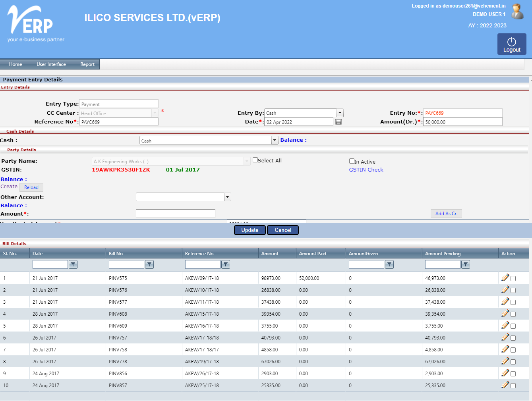This screenshot has height=401, width=532.
Task: Edit bill PINV758 with pencil icon
Action: [x=505, y=349]
